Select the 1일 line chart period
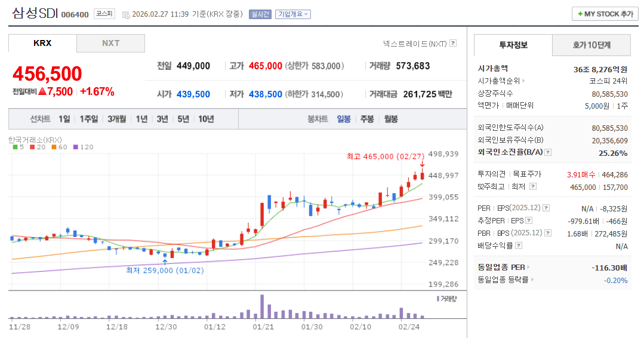The image size is (644, 338). click(64, 119)
